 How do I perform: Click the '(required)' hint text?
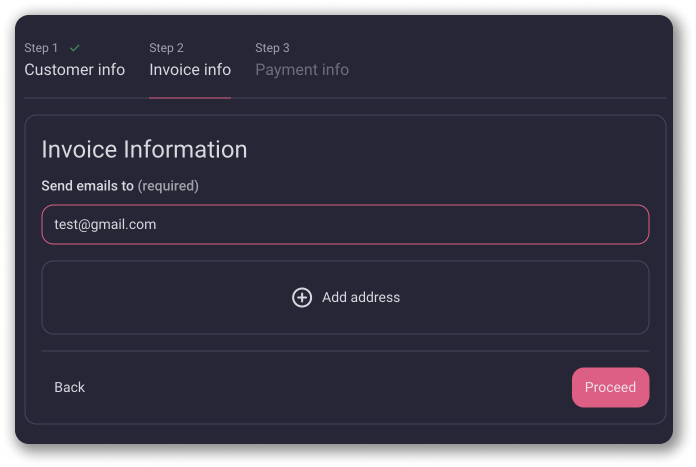(x=168, y=186)
